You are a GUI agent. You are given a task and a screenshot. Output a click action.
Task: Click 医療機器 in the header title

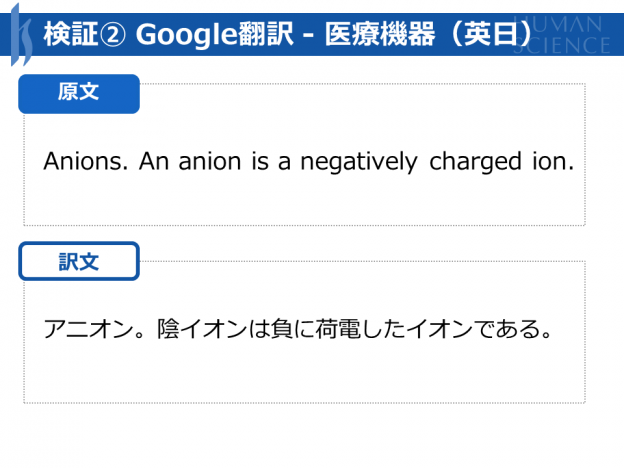click(380, 34)
